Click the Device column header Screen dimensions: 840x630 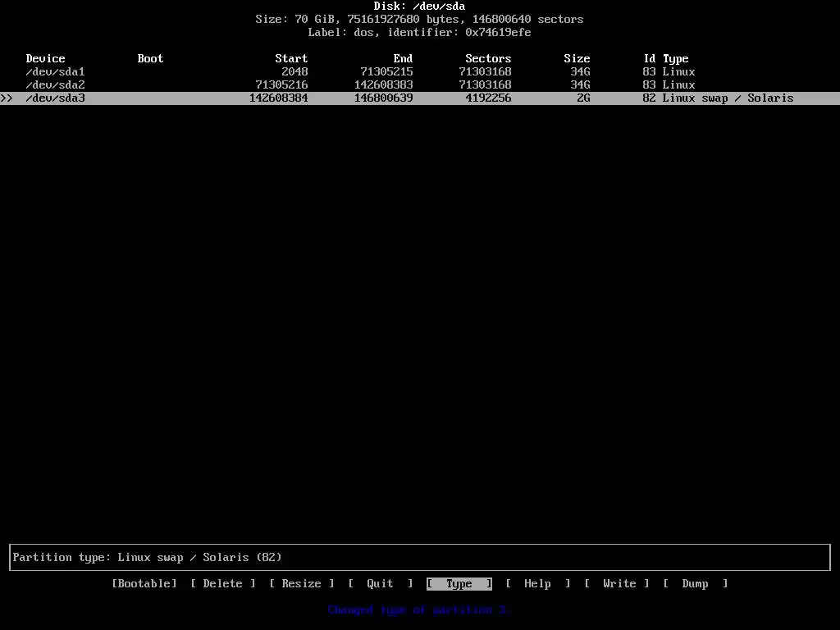(x=46, y=58)
